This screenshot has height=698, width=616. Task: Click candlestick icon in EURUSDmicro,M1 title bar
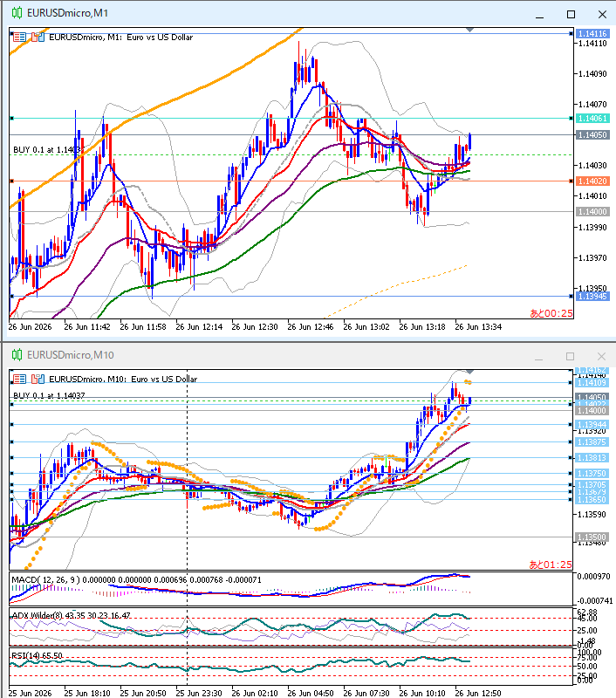click(17, 13)
